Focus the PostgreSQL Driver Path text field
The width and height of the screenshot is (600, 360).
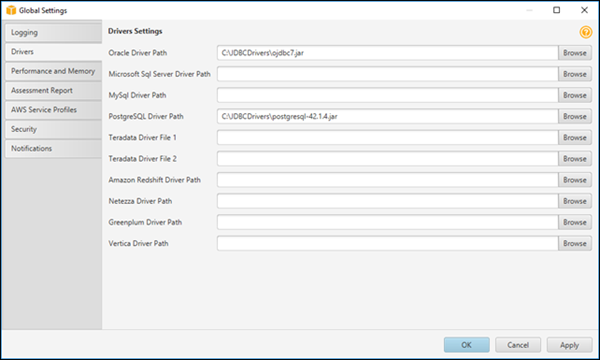[388, 116]
